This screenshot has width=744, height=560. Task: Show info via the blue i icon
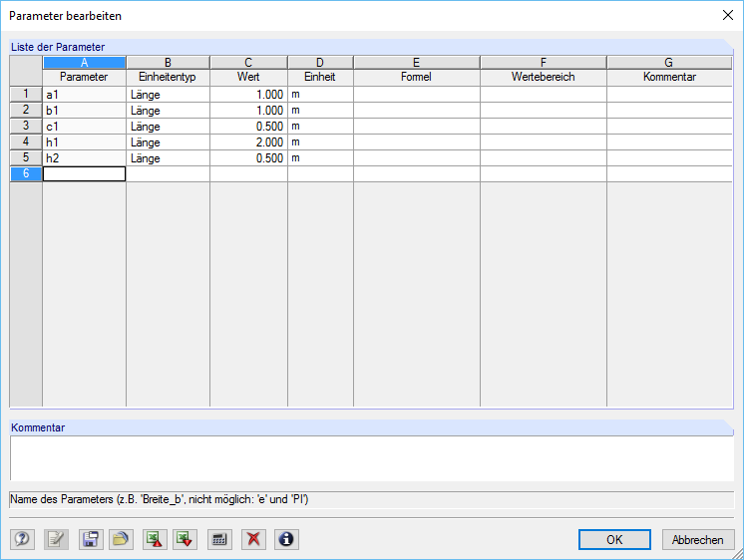pyautogui.click(x=286, y=539)
